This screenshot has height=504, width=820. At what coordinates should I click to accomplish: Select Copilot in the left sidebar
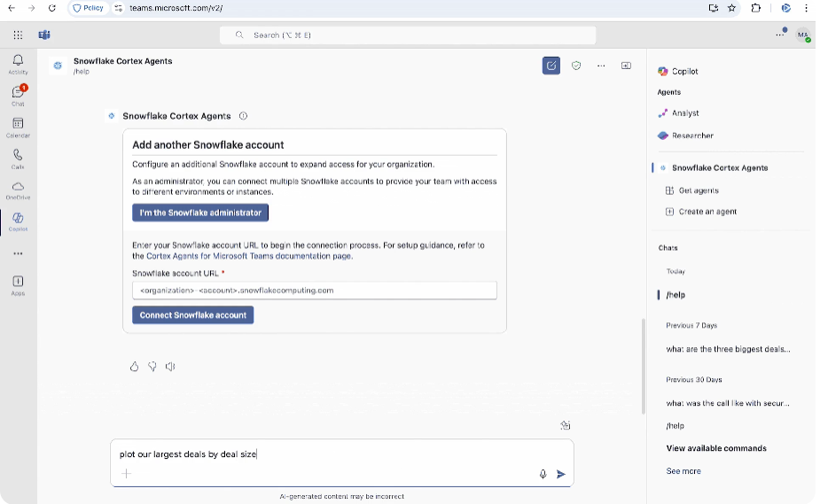pyautogui.click(x=18, y=221)
